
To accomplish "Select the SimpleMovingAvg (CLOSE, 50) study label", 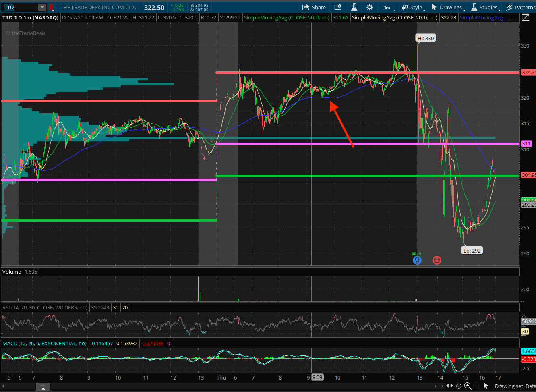I will 287,17.
